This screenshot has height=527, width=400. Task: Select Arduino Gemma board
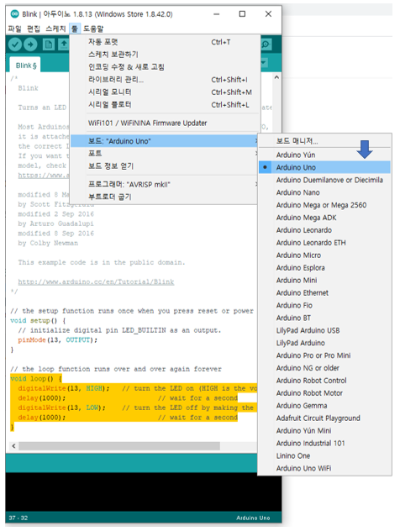click(324, 406)
